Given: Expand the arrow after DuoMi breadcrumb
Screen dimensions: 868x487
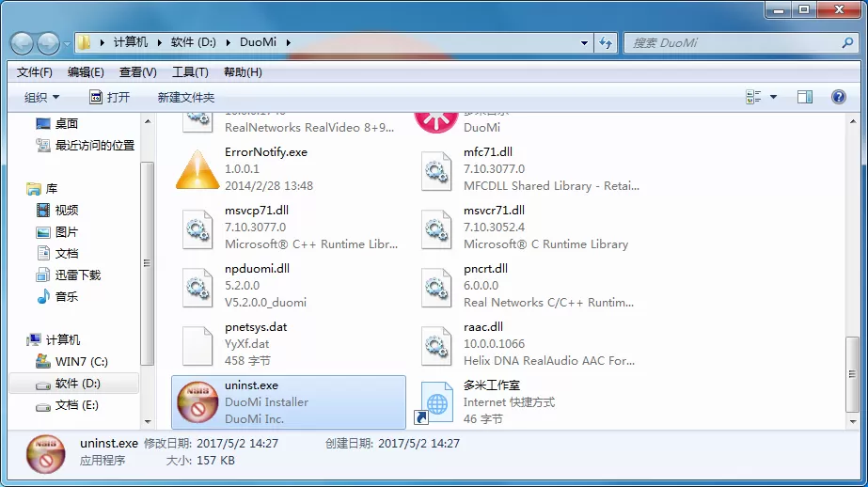Looking at the screenshot, I should click(289, 42).
